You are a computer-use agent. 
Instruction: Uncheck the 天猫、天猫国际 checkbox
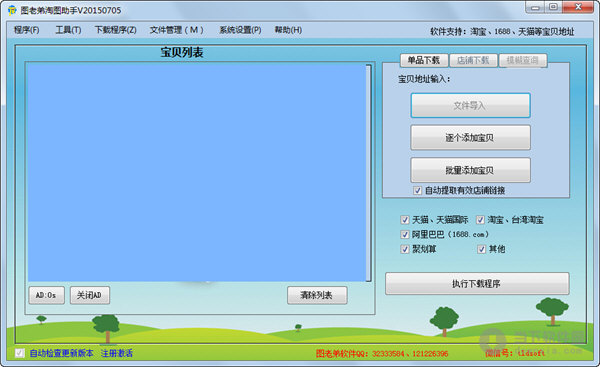404,220
